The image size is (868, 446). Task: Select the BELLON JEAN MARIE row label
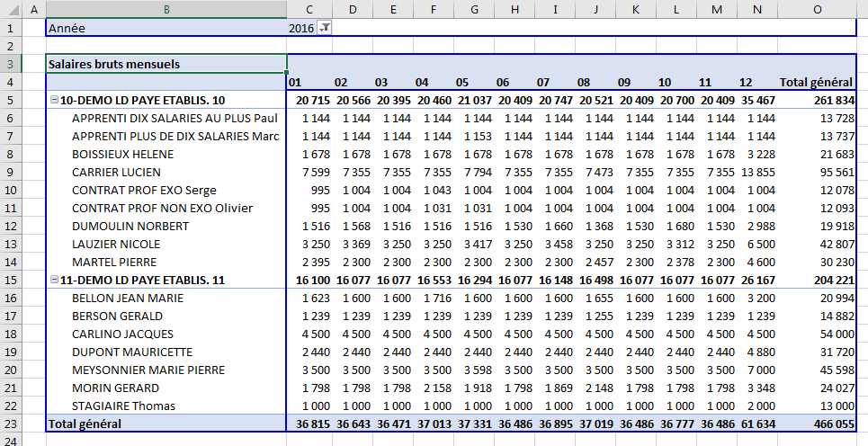(x=128, y=299)
